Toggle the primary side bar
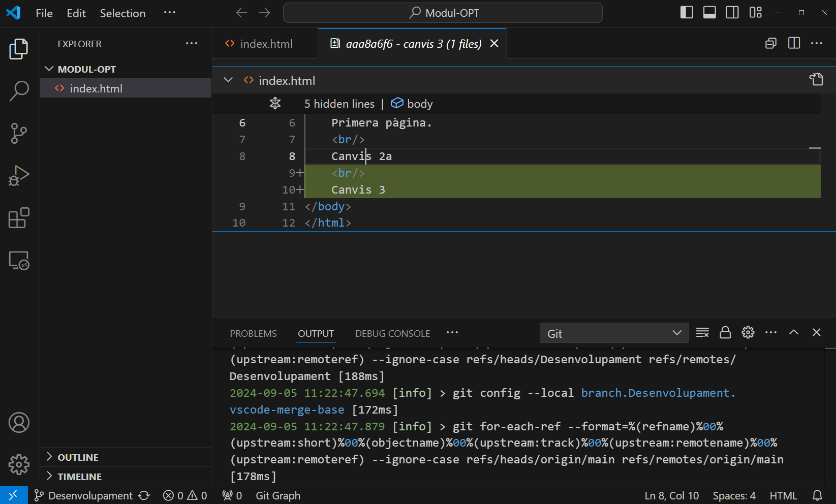 [687, 13]
